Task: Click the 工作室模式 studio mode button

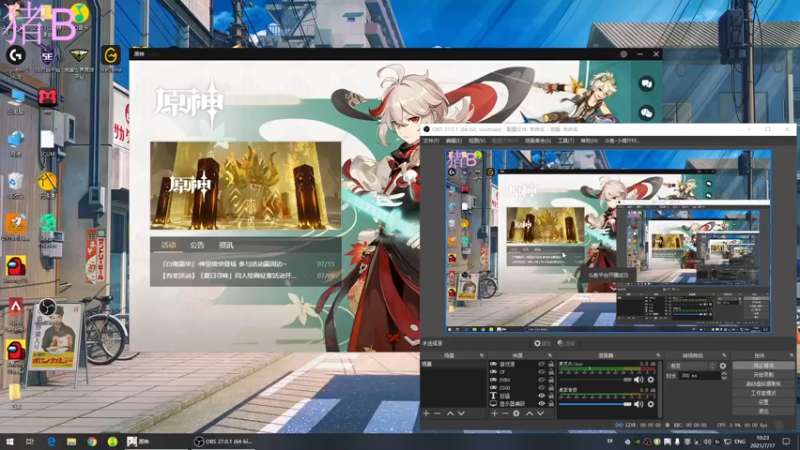Action: pyautogui.click(x=763, y=393)
